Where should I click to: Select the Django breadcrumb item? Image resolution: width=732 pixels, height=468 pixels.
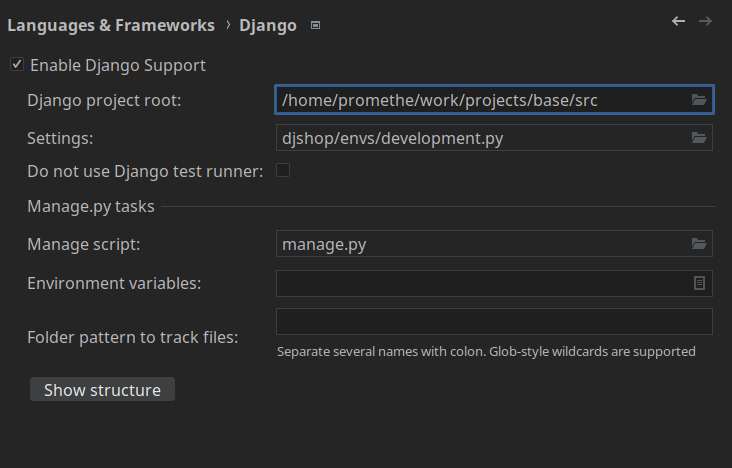[x=268, y=25]
